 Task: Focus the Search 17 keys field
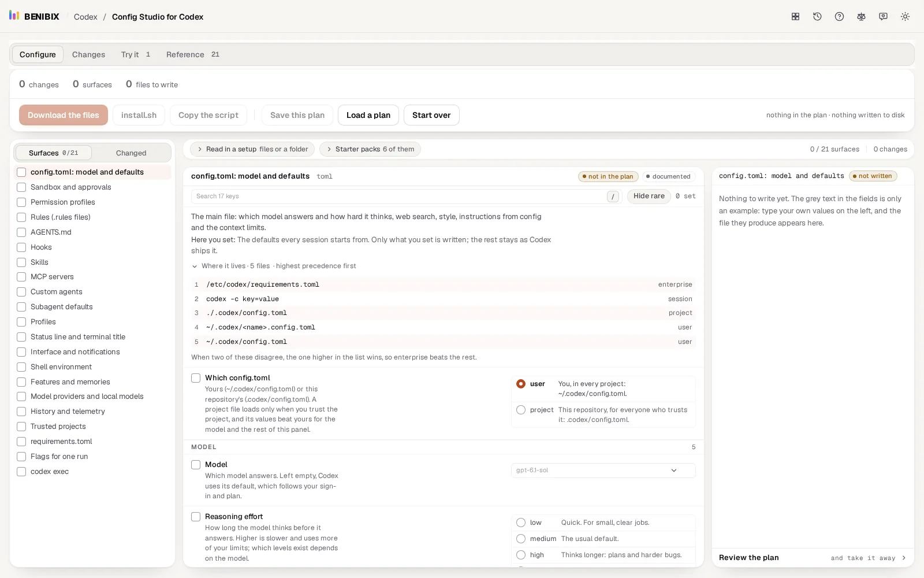(x=406, y=197)
